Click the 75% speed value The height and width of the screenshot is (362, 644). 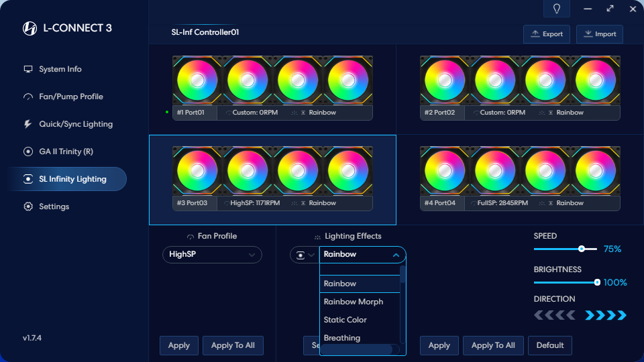point(612,249)
